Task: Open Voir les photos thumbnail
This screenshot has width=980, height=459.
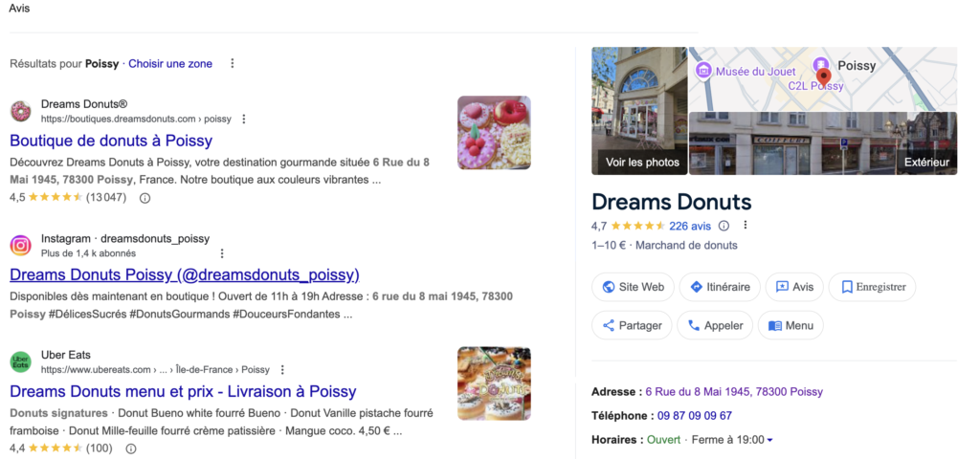Action: point(640,111)
